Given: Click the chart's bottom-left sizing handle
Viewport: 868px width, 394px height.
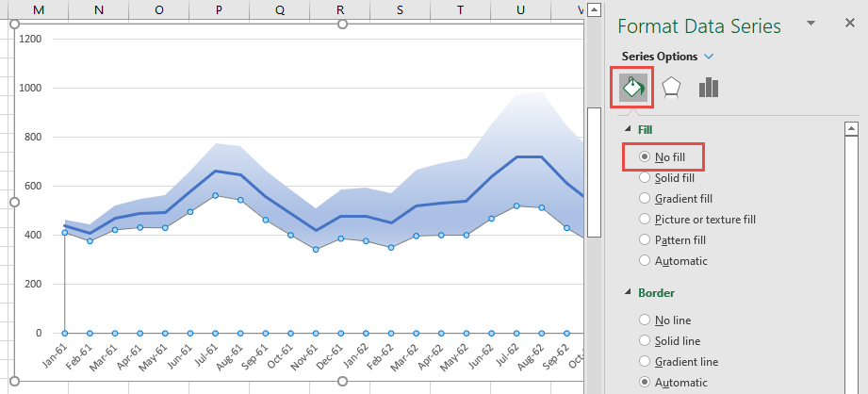Looking at the screenshot, I should coord(15,381).
